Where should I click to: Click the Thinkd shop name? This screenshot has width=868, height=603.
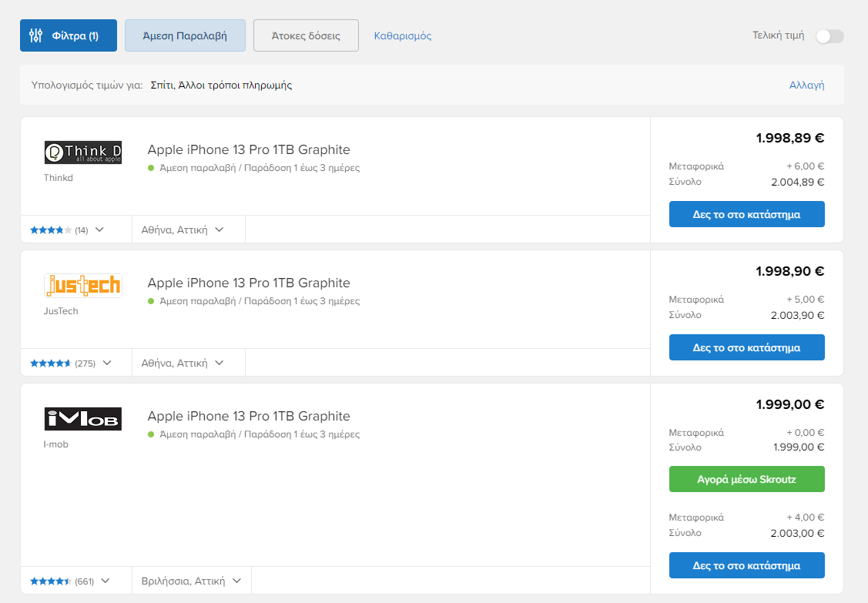[58, 178]
